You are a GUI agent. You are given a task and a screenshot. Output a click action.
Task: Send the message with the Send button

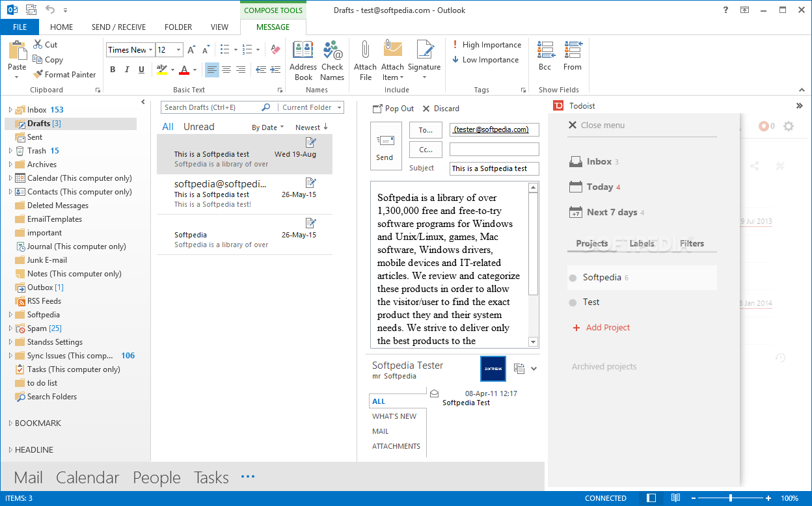click(386, 146)
